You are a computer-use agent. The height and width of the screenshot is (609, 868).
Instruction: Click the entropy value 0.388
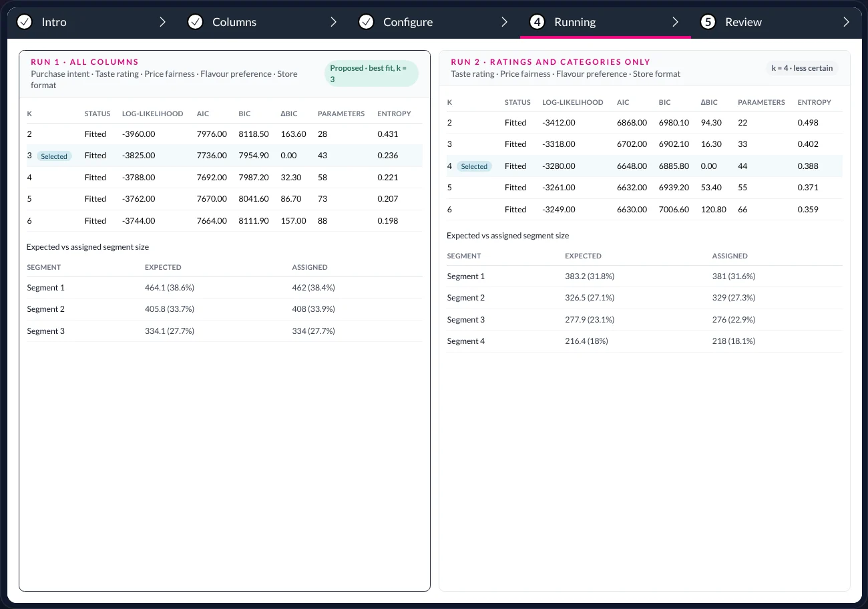(808, 166)
